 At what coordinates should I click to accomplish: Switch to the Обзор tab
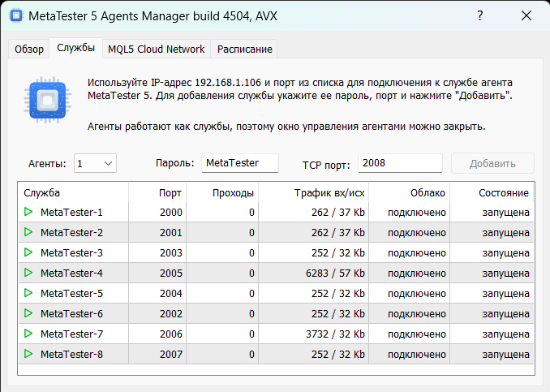[29, 50]
